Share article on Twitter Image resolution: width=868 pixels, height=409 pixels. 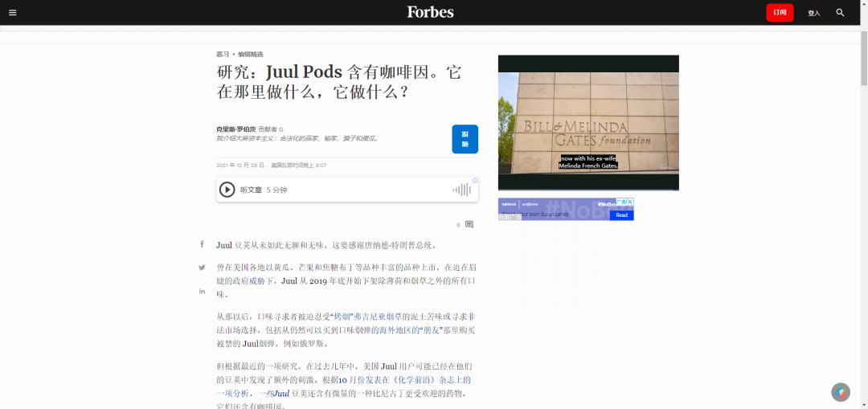pyautogui.click(x=202, y=268)
